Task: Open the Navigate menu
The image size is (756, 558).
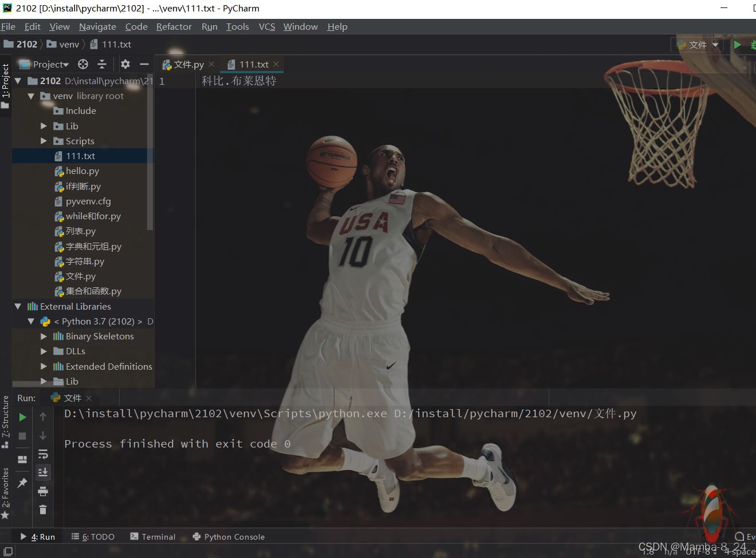Action: click(x=97, y=26)
